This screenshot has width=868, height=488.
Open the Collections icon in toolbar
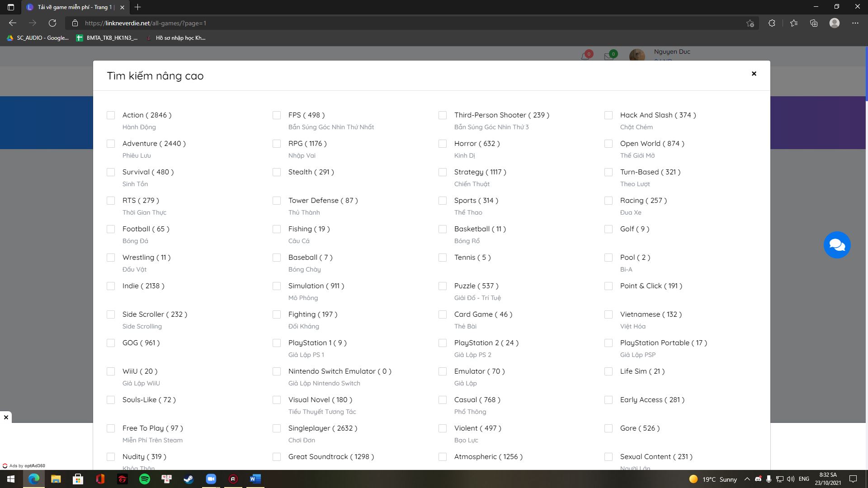point(814,23)
